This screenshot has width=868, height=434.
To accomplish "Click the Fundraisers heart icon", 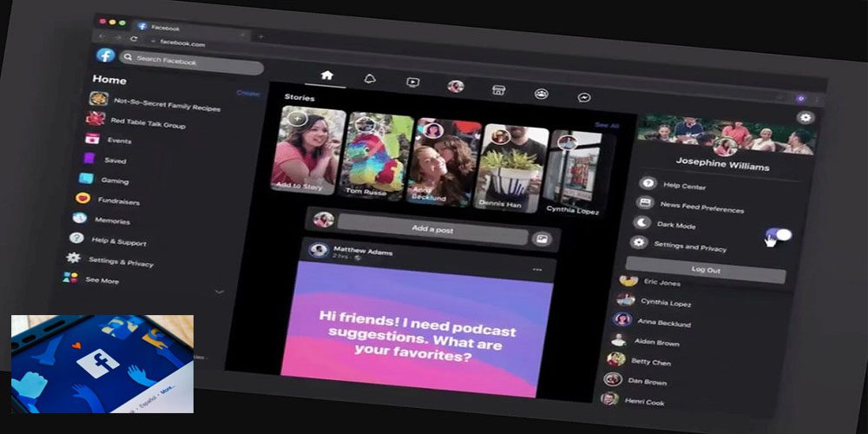I will (82, 198).
